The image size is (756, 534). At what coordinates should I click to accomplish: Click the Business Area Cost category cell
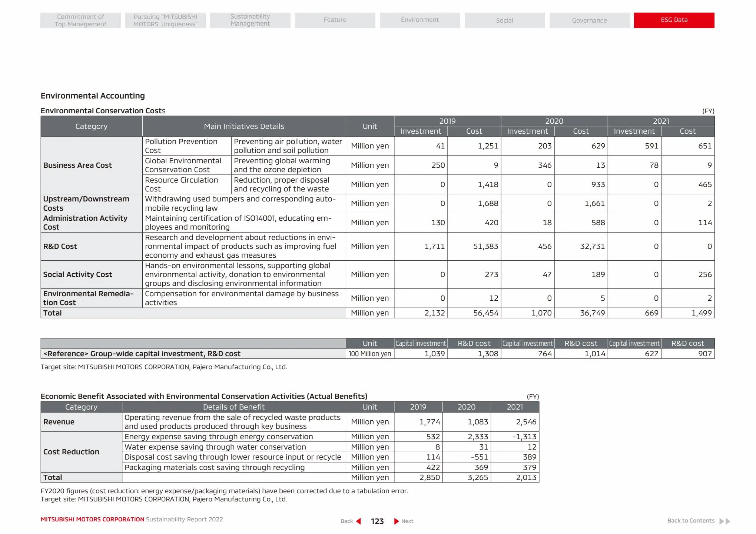(92, 165)
